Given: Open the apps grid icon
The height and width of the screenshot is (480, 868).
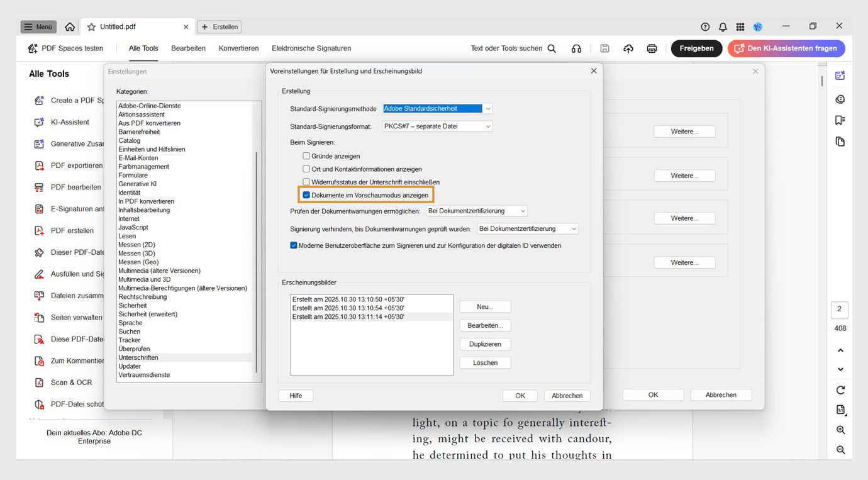Looking at the screenshot, I should (740, 27).
